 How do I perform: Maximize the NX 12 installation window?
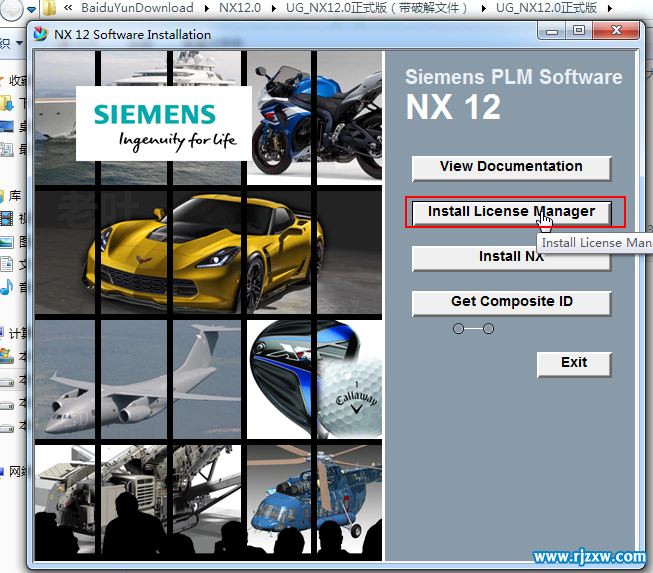579,30
